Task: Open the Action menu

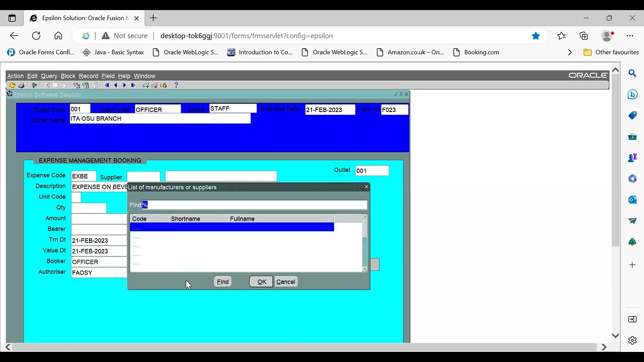Action: point(15,76)
